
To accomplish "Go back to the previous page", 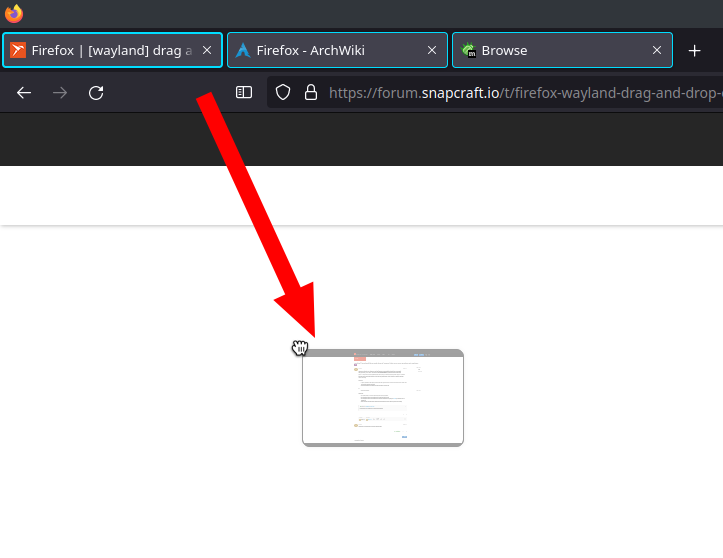I will [x=24, y=93].
